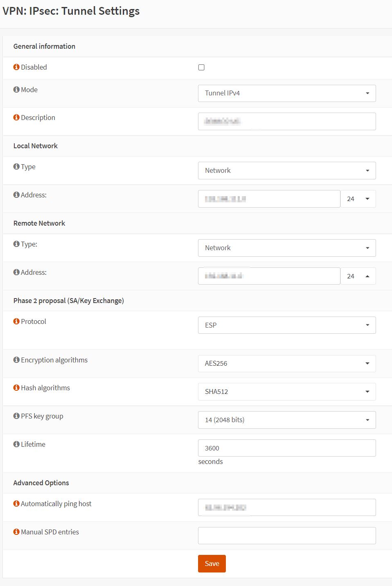Open the Encryption algorithms AES256 dropdown
Screen dimensions: 392x586
point(286,364)
